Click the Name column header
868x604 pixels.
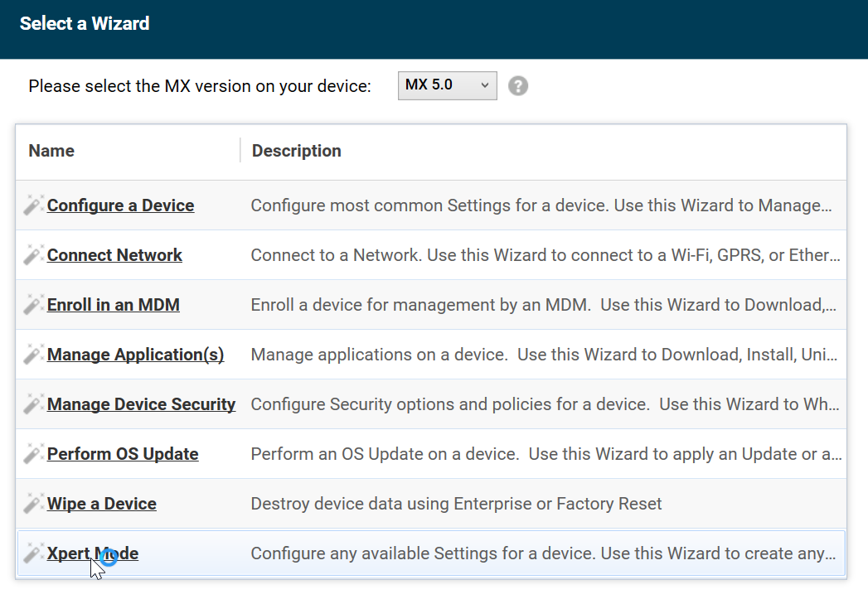pyautogui.click(x=51, y=151)
